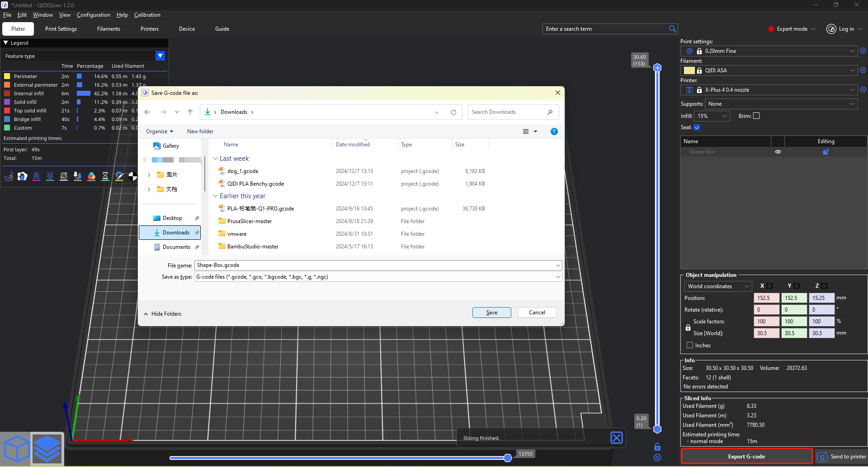Collapse the Last week file group
This screenshot has height=467, width=868.
pyautogui.click(x=216, y=159)
